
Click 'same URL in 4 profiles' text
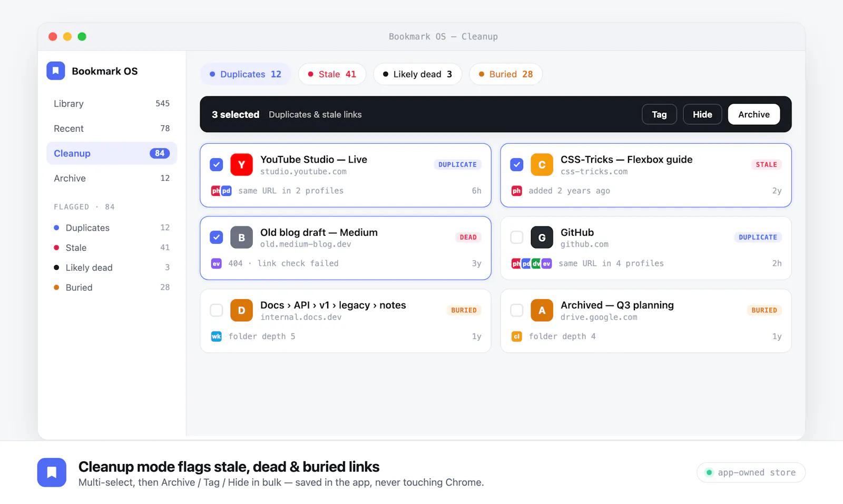pos(611,263)
